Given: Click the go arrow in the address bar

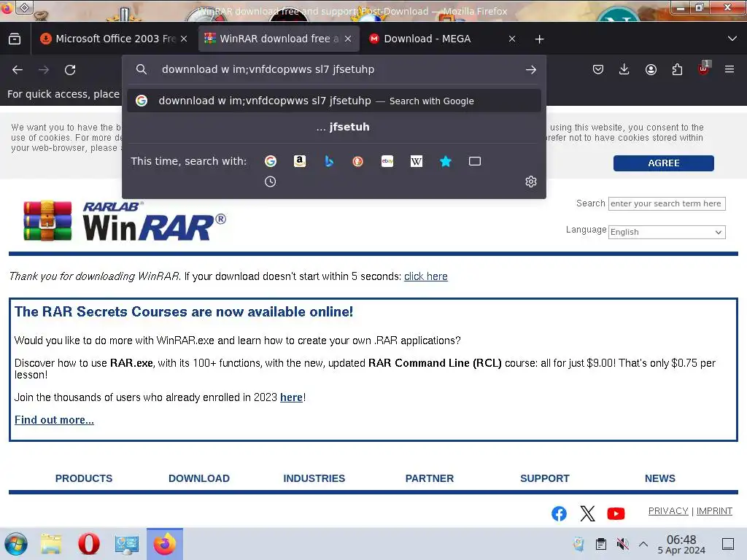Looking at the screenshot, I should click(531, 69).
